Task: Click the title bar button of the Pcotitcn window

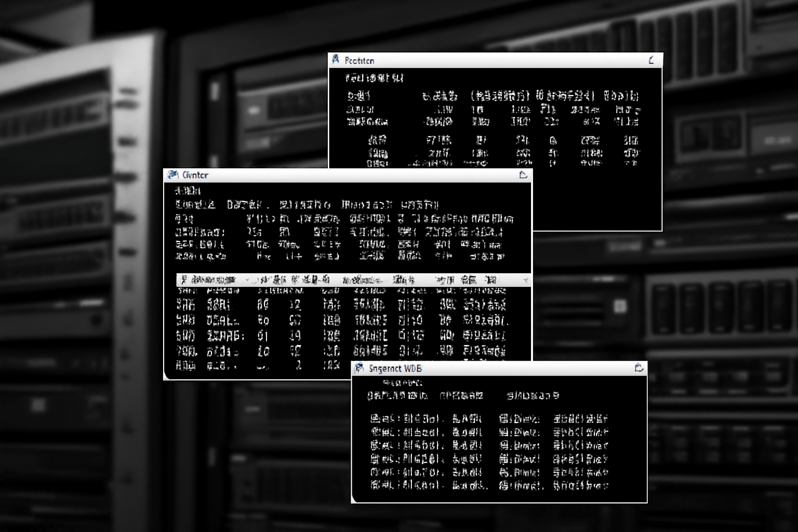Action: [x=651, y=60]
